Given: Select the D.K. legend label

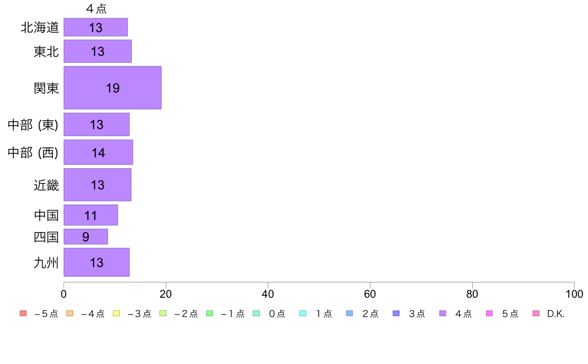Looking at the screenshot, I should tap(556, 314).
